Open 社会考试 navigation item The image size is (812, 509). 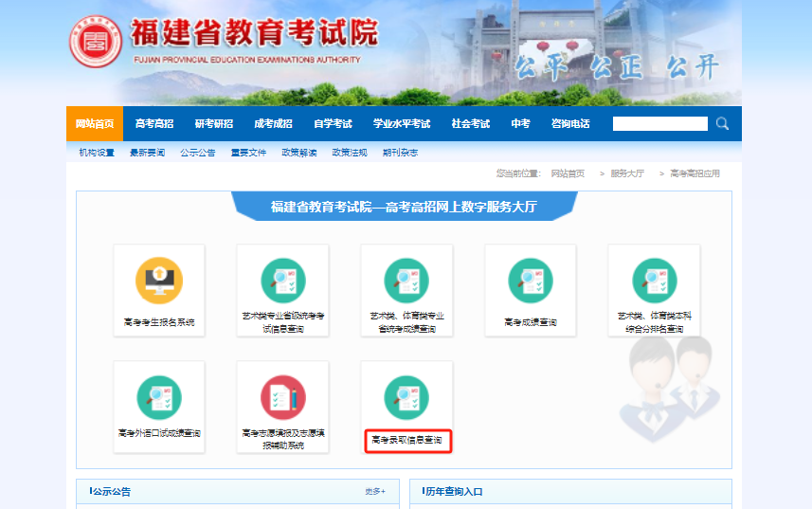471,124
